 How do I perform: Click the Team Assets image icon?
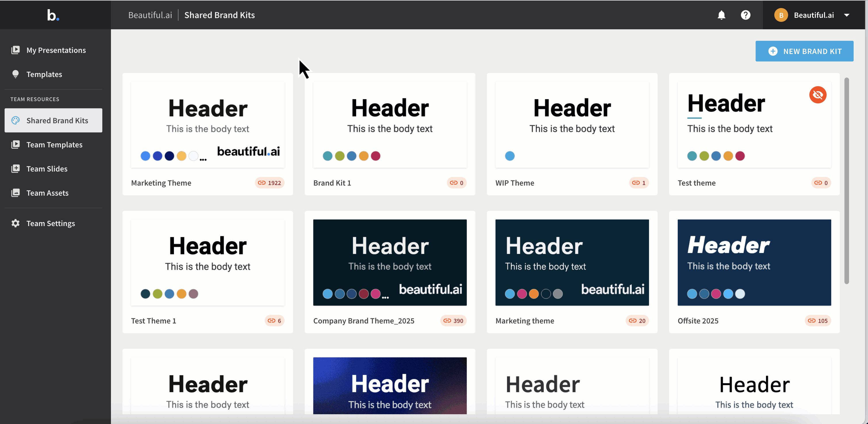coord(16,193)
